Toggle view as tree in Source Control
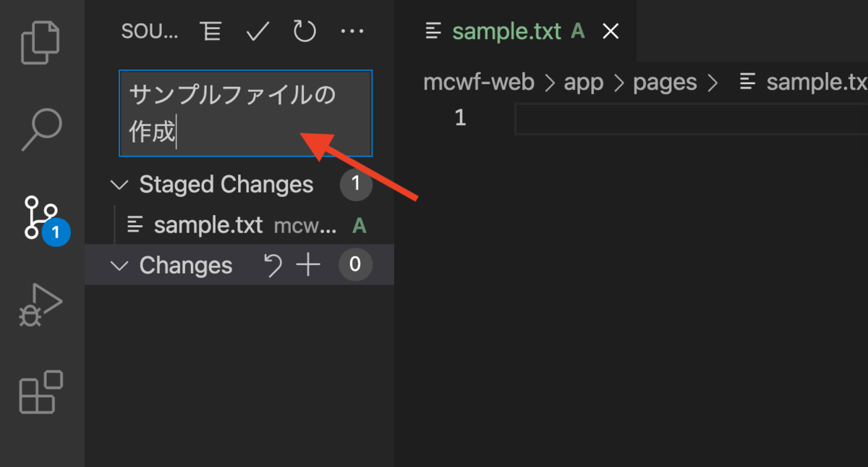 pyautogui.click(x=210, y=31)
